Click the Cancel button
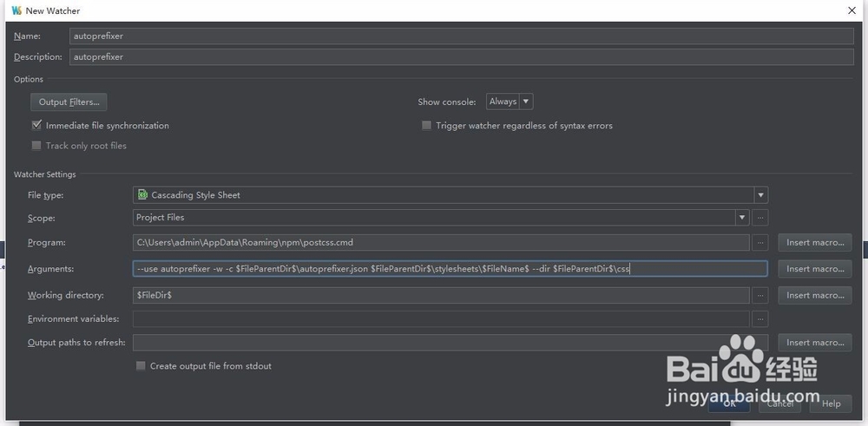Screen dimensions: 868x426 click(x=780, y=403)
